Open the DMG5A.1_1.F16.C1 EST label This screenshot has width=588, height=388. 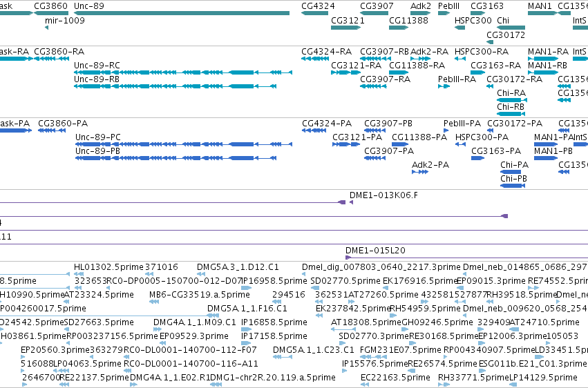coord(247,309)
